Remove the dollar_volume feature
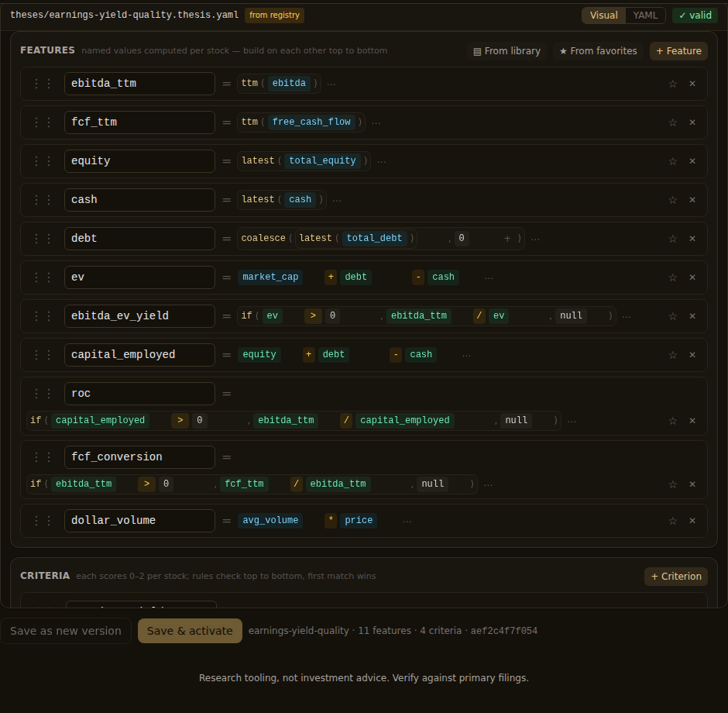Image resolution: width=728 pixels, height=713 pixels. [692, 521]
